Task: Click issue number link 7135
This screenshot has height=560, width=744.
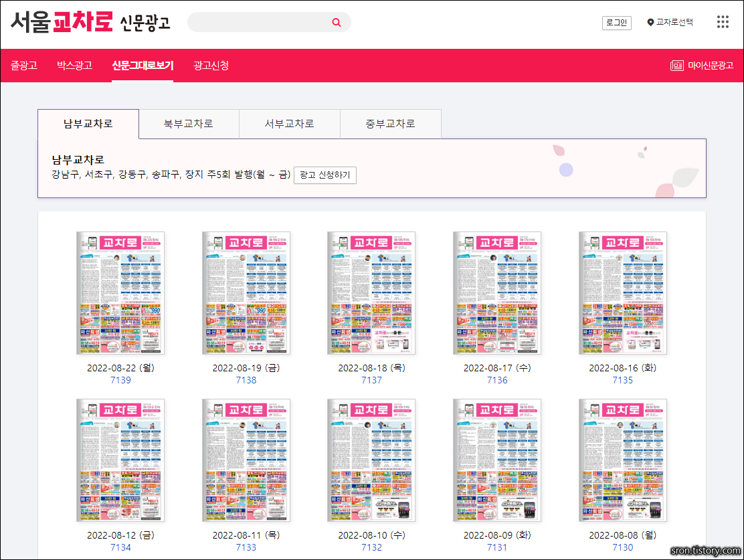Action: (x=623, y=380)
